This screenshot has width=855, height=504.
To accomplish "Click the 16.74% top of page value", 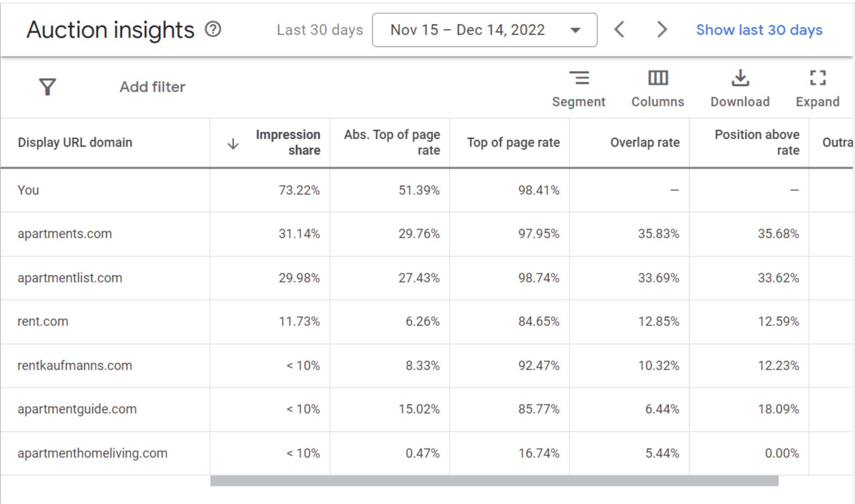I will coord(539,453).
